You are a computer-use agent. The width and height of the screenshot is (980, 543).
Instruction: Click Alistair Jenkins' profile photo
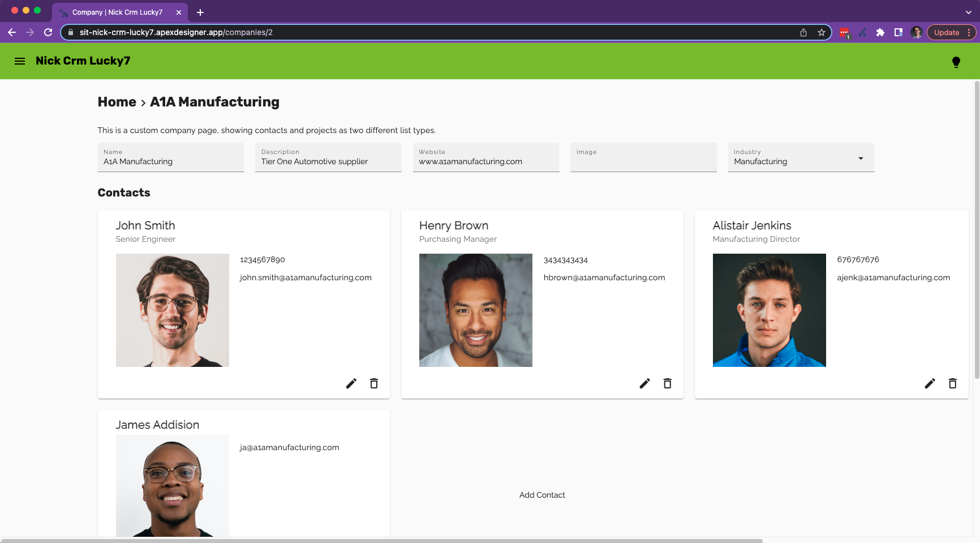[770, 310]
